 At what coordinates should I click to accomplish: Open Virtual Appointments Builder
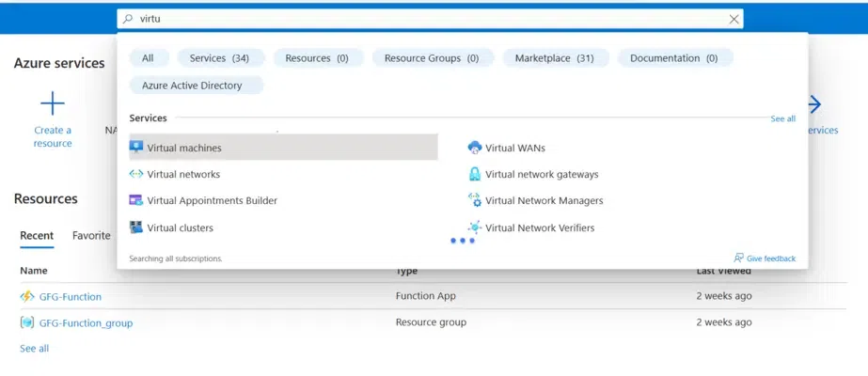(212, 200)
